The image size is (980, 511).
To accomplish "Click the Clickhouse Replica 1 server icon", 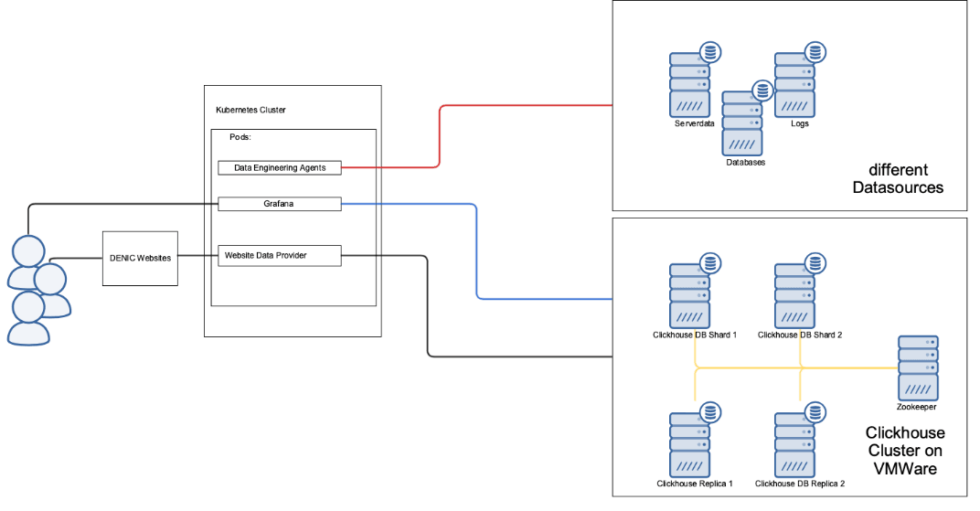I will click(689, 444).
